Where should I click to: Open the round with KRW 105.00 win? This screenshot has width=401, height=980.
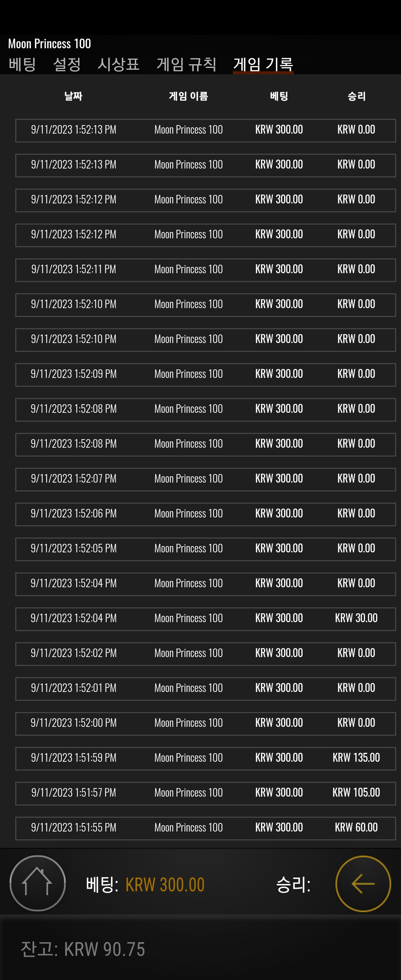[205, 793]
